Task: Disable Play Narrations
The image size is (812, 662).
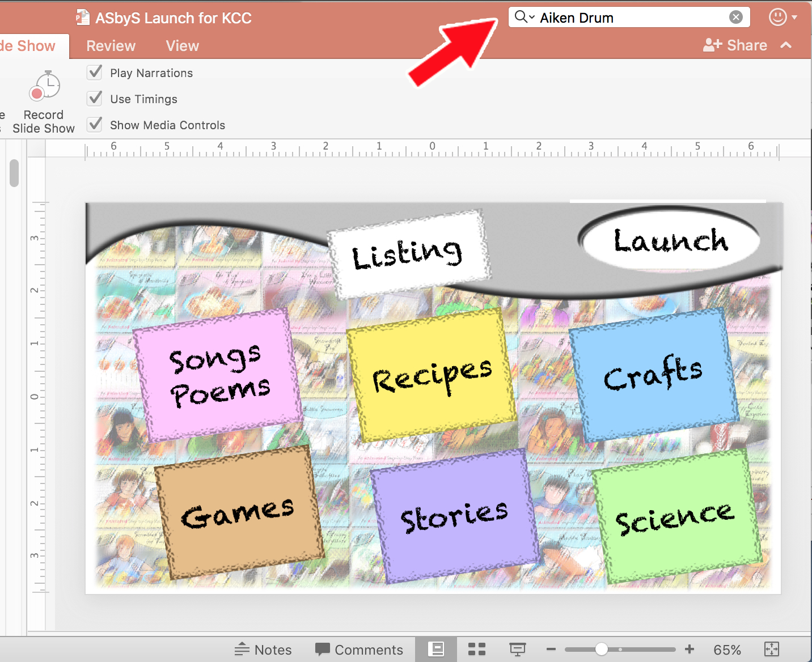Action: pyautogui.click(x=94, y=73)
